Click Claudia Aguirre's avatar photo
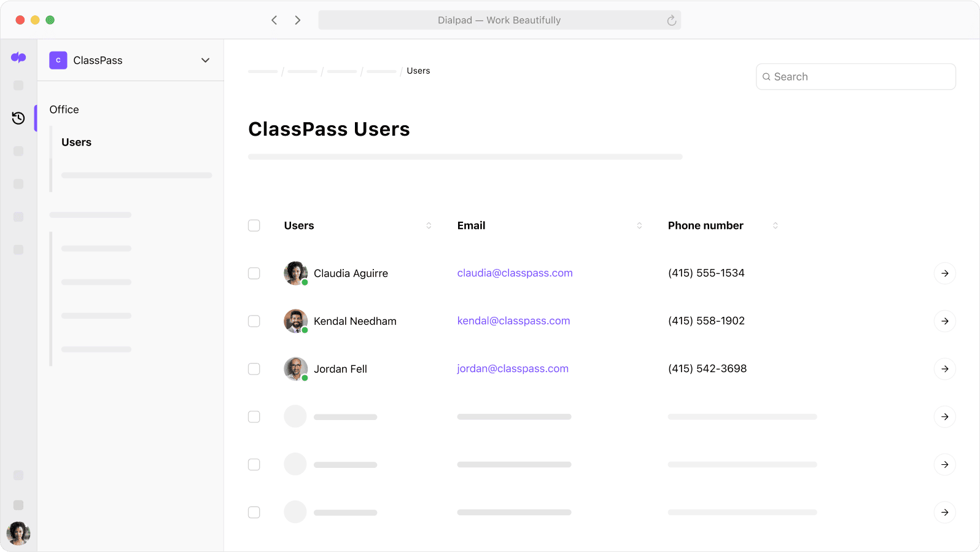Viewport: 980px width, 552px height. (295, 273)
